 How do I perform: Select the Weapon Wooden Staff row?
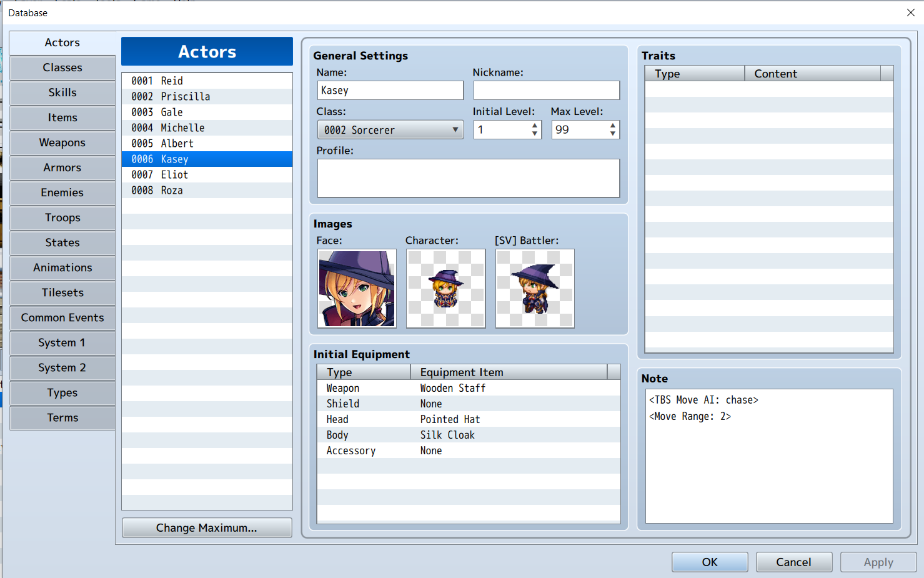click(469, 388)
